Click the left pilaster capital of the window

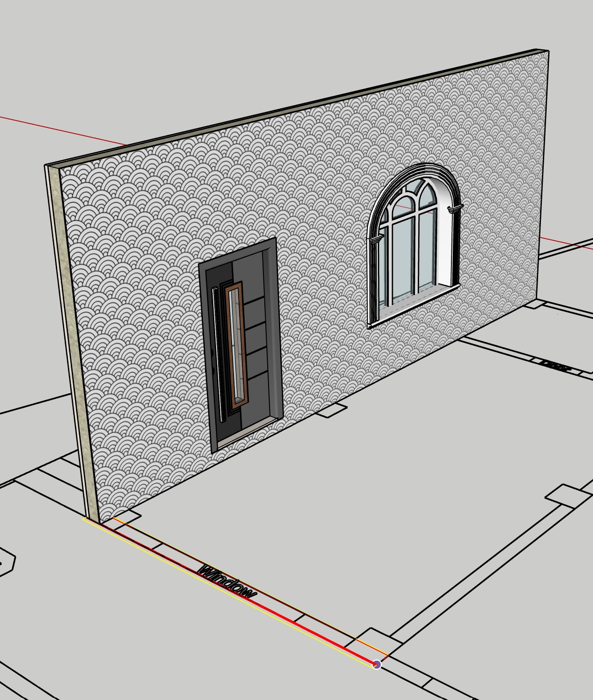point(374,240)
